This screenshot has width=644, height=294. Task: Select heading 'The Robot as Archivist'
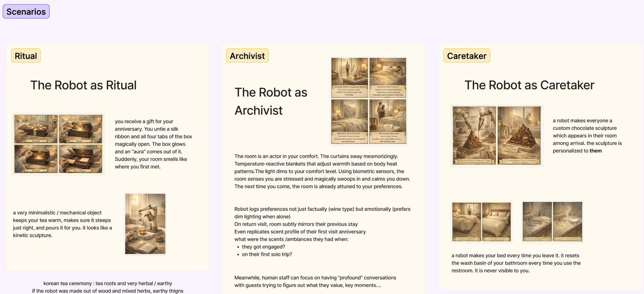271,101
